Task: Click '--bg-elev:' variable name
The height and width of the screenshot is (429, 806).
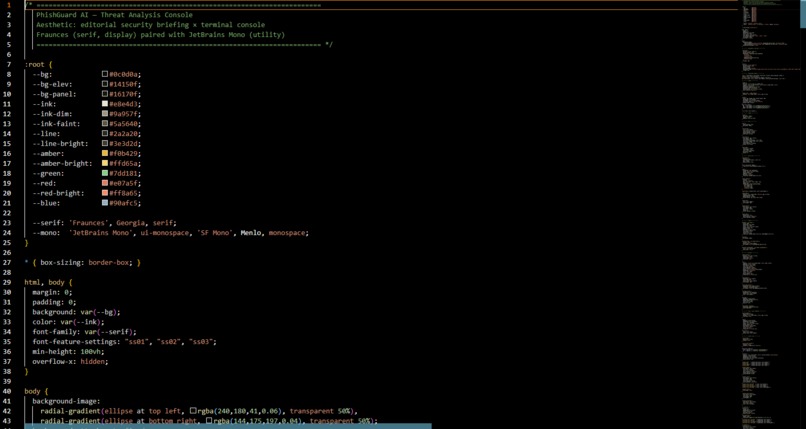Action: pyautogui.click(x=52, y=84)
